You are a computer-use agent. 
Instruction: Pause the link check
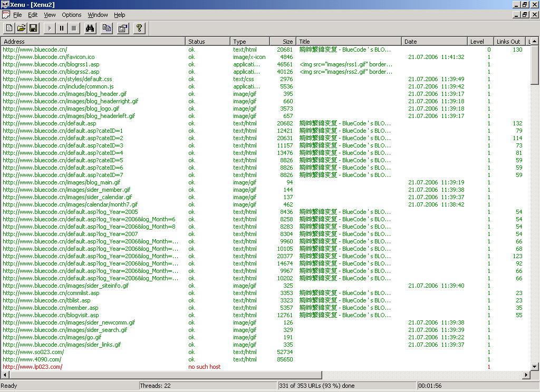pyautogui.click(x=62, y=28)
